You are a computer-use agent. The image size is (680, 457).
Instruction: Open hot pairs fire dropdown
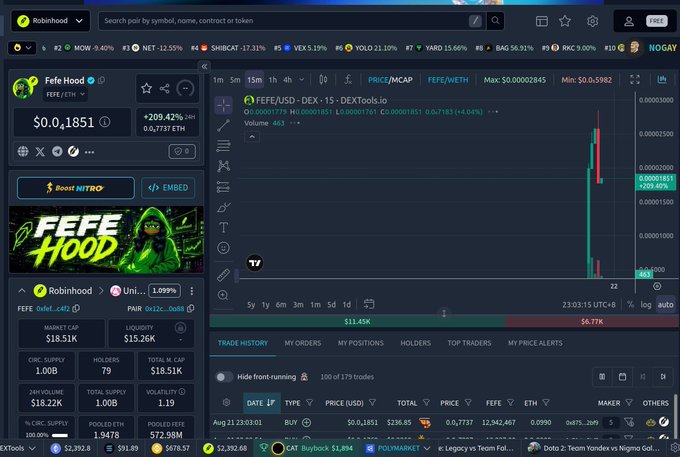coord(22,48)
